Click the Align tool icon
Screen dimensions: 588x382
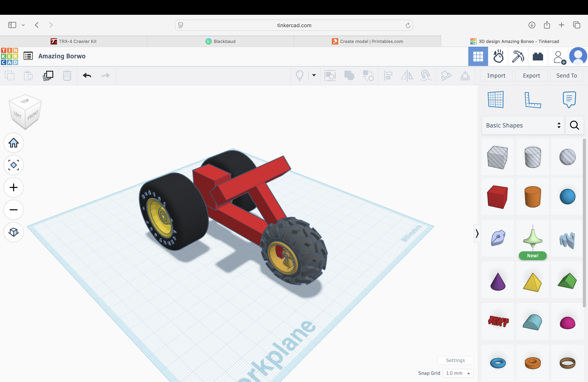tap(388, 76)
